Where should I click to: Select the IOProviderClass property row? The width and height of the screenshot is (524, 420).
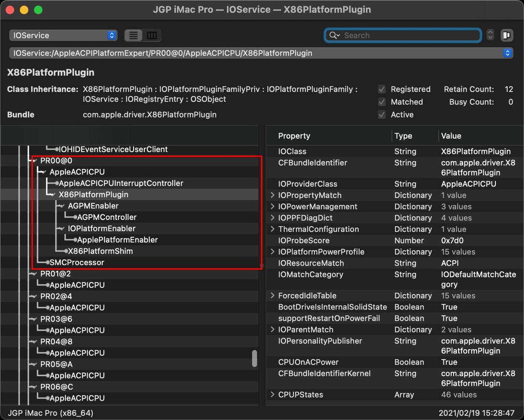[395, 184]
